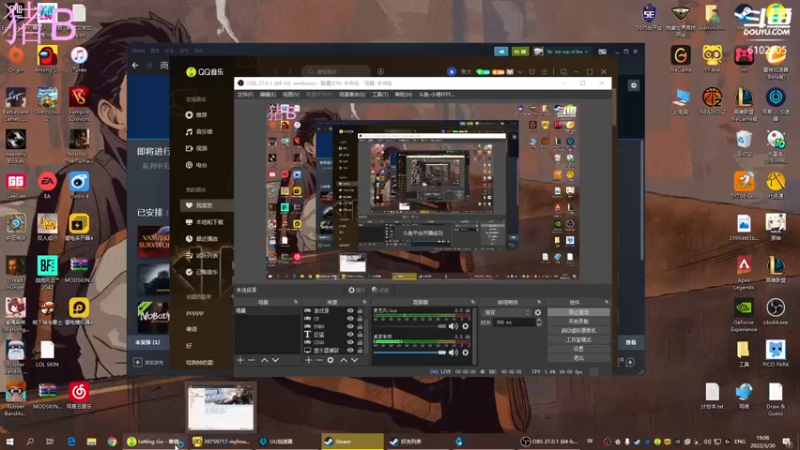Open scene transition properties gear

tap(538, 312)
